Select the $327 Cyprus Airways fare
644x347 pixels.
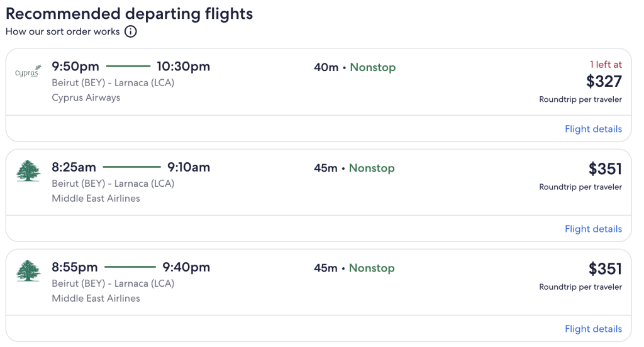click(x=604, y=81)
